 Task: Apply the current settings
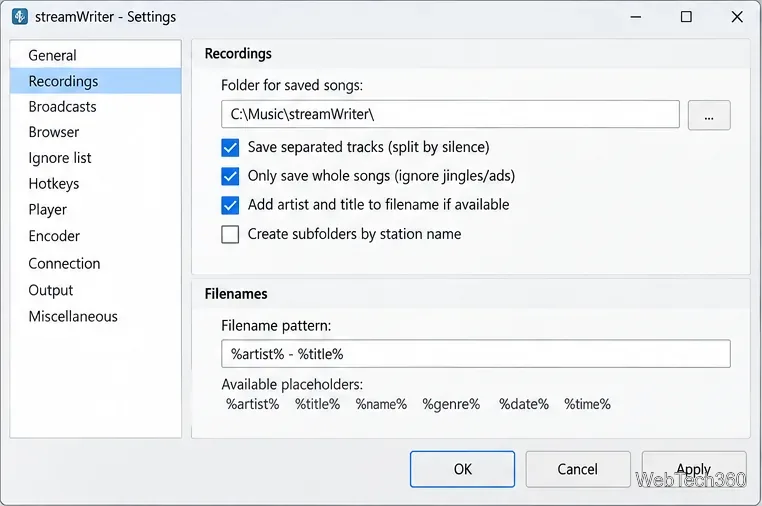(x=694, y=469)
